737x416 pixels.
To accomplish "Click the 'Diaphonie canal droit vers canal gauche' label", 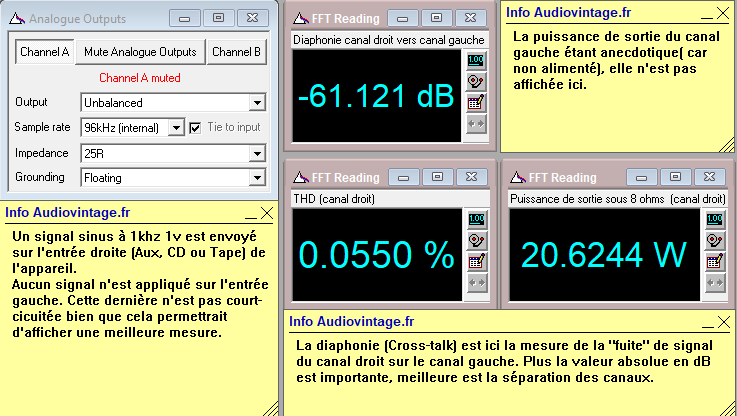I will [x=388, y=40].
